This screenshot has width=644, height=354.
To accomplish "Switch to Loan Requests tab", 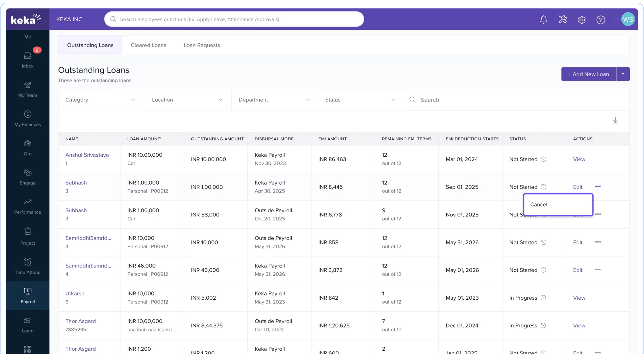I will coord(202,45).
